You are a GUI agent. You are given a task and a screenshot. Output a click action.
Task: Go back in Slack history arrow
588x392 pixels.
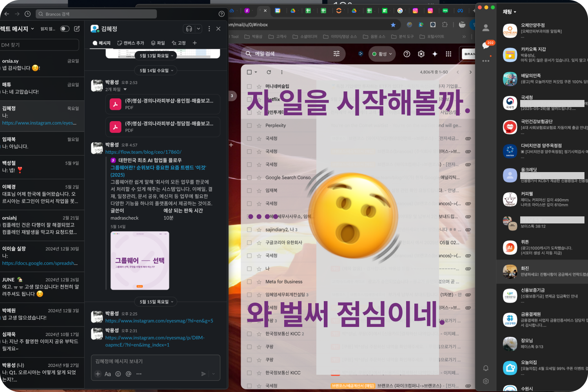point(7,14)
